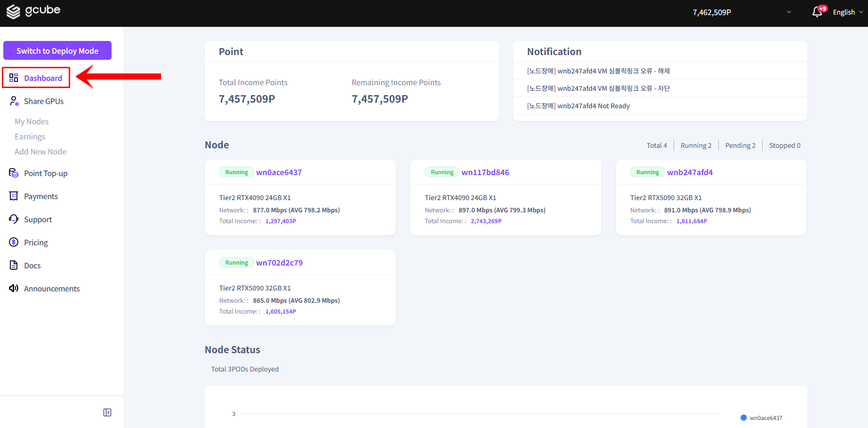868x428 pixels.
Task: Filter nodes by Stopped 0
Action: point(785,145)
